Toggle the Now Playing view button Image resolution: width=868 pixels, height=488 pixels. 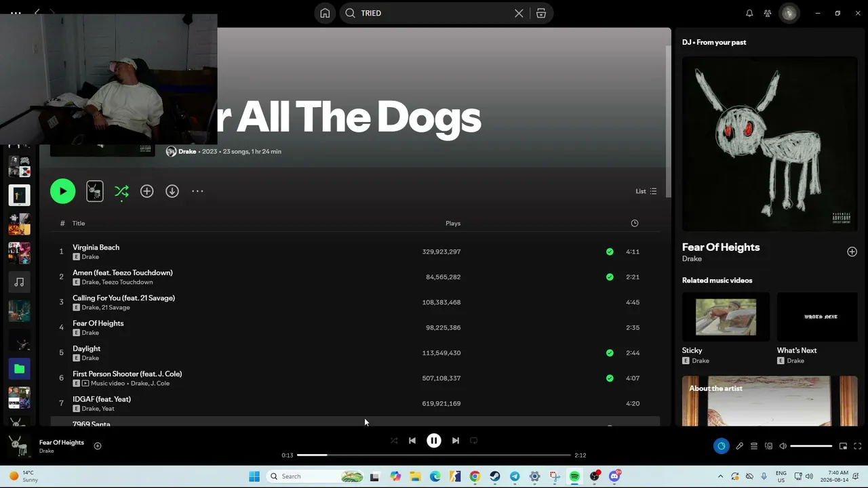click(721, 446)
